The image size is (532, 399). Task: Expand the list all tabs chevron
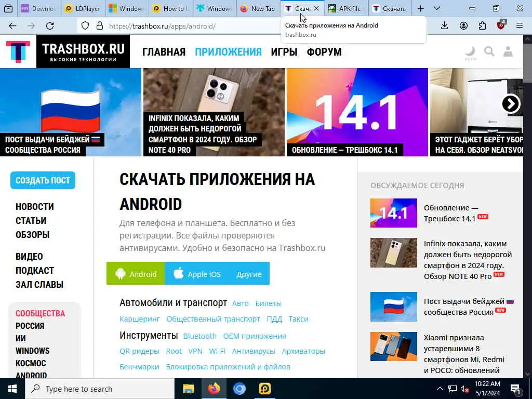click(437, 8)
